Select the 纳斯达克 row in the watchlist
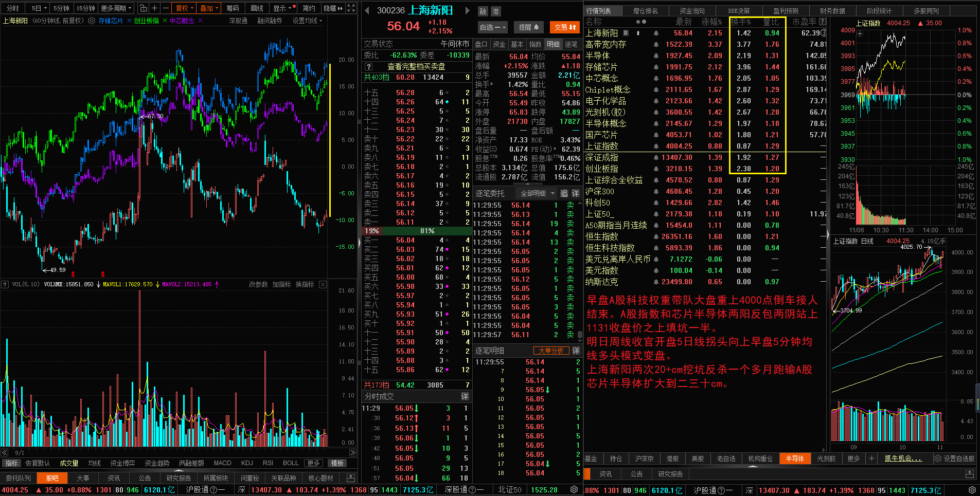The image size is (980, 496). coord(705,282)
